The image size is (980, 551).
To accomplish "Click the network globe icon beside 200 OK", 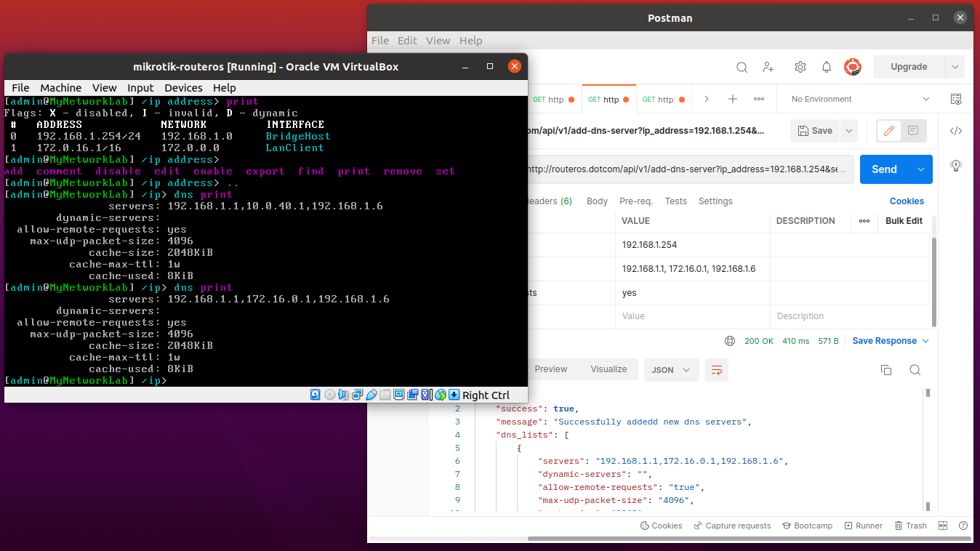I will (x=730, y=341).
